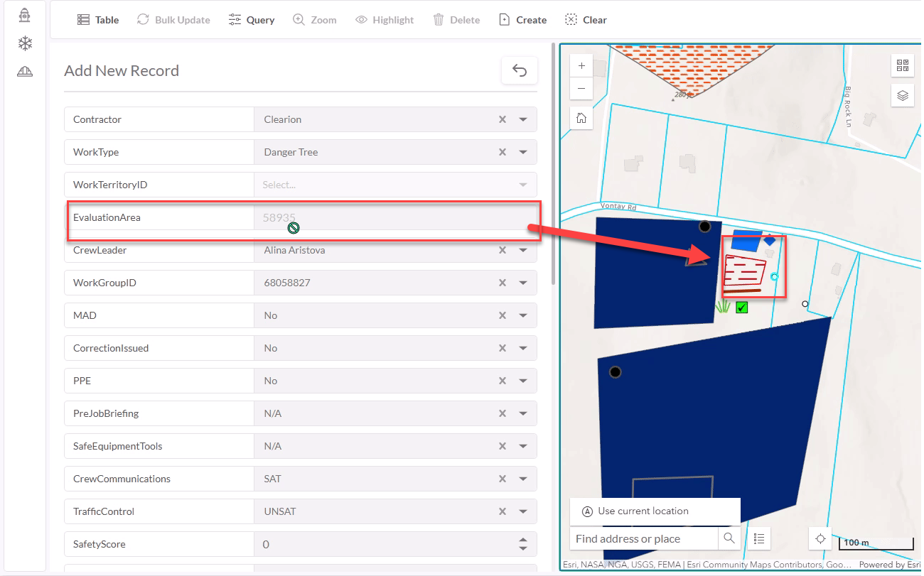924x576 pixels.
Task: Clear the CrewCommunications SAT value
Action: 503,479
